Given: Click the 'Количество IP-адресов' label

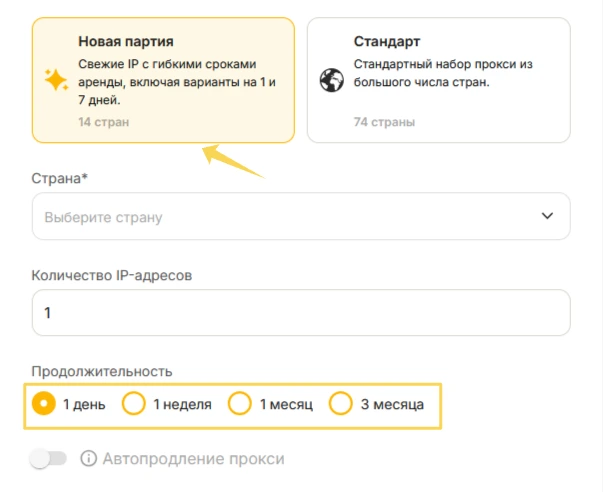Looking at the screenshot, I should pyautogui.click(x=112, y=275).
